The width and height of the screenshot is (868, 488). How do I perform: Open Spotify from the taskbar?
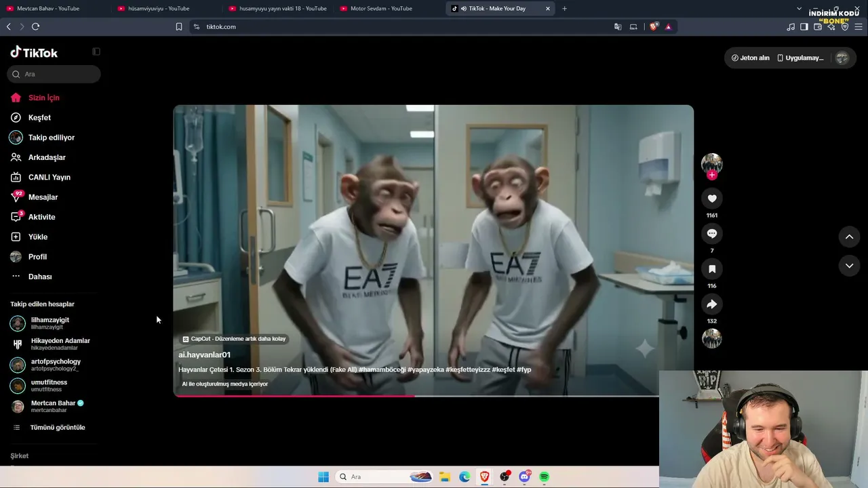545,476
